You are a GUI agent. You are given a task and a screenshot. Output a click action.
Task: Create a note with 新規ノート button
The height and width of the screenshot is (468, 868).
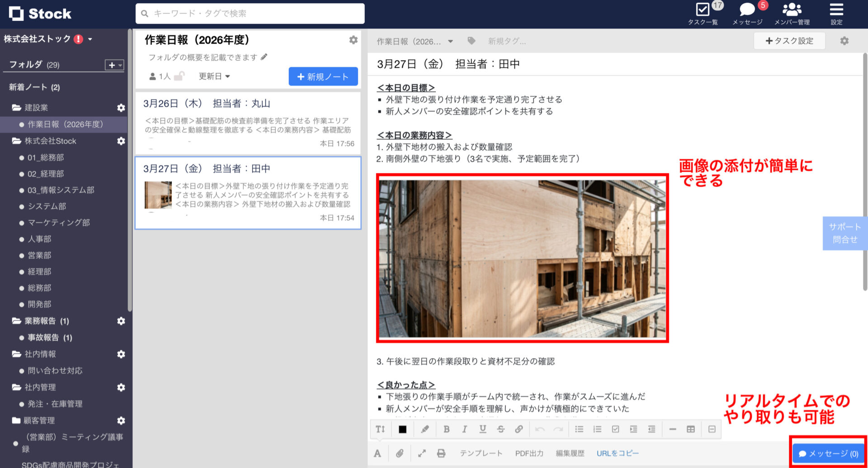click(323, 76)
